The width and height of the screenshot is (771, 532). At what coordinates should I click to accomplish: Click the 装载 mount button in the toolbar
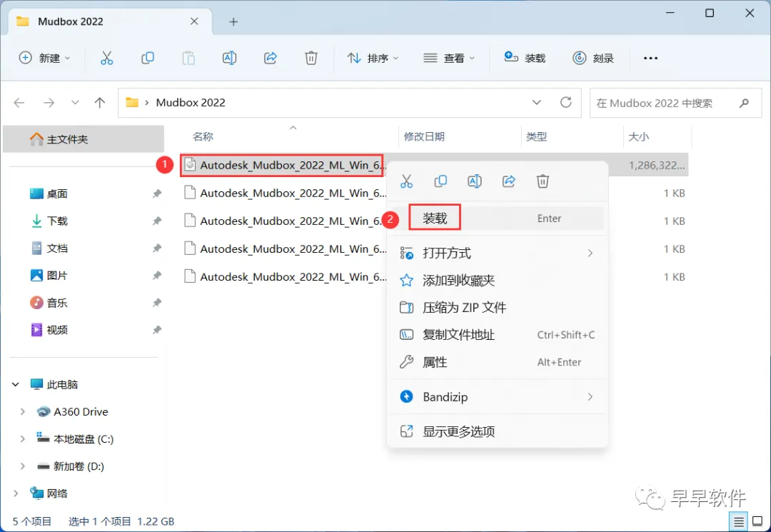(525, 58)
